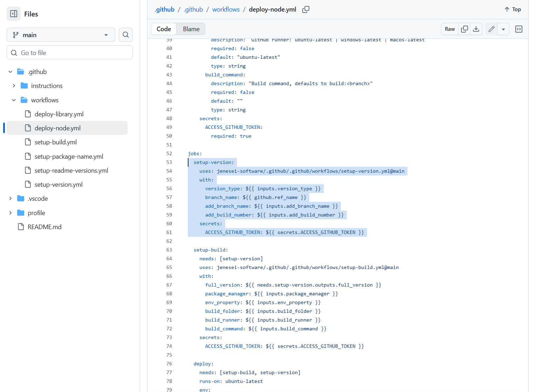The image size is (536, 392).
Task: Open setup-readme-versions.yml file
Action: coord(71,171)
